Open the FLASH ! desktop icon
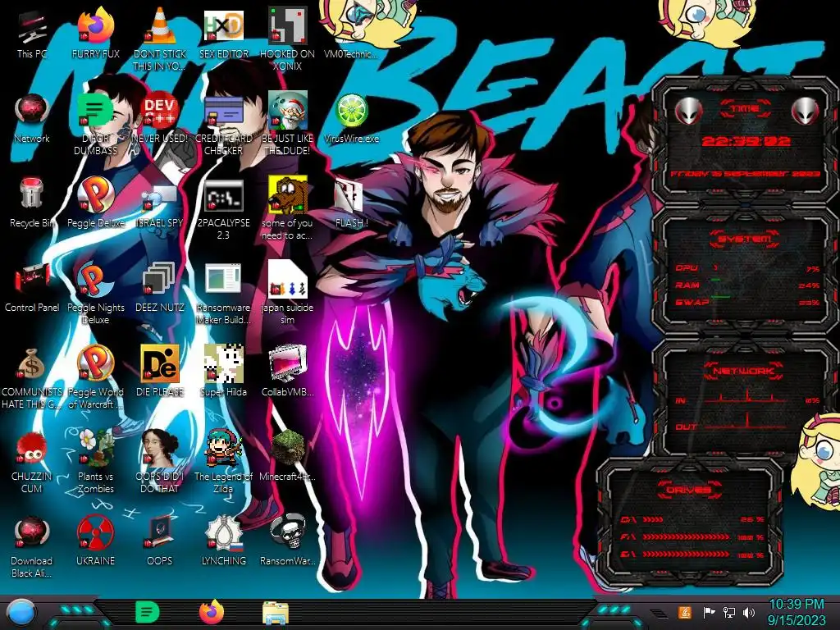The width and height of the screenshot is (840, 630). click(x=351, y=202)
